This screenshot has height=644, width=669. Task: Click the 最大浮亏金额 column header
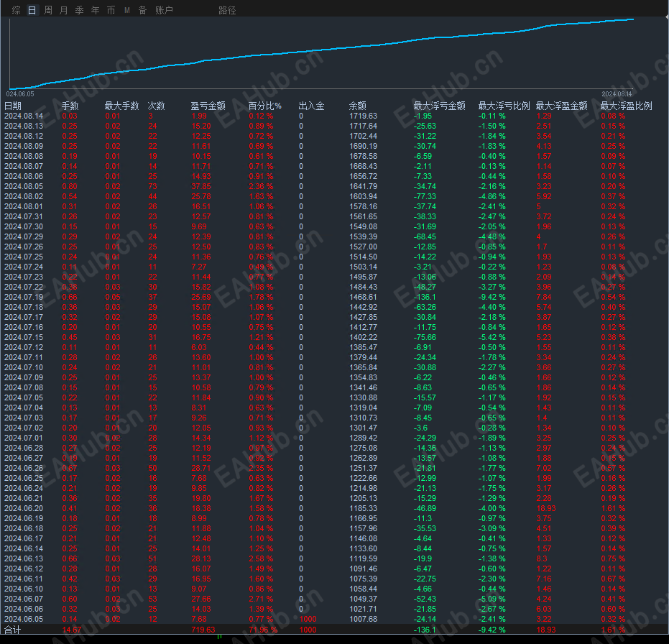pos(440,106)
